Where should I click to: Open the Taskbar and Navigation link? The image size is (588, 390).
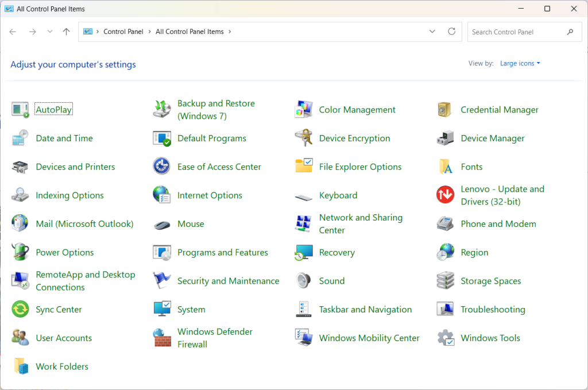365,310
